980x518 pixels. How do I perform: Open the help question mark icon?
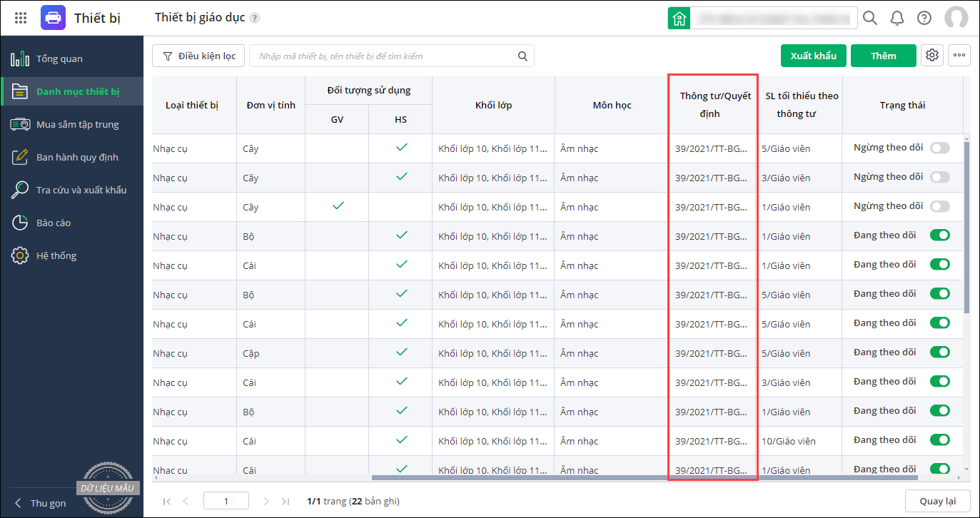[x=924, y=18]
